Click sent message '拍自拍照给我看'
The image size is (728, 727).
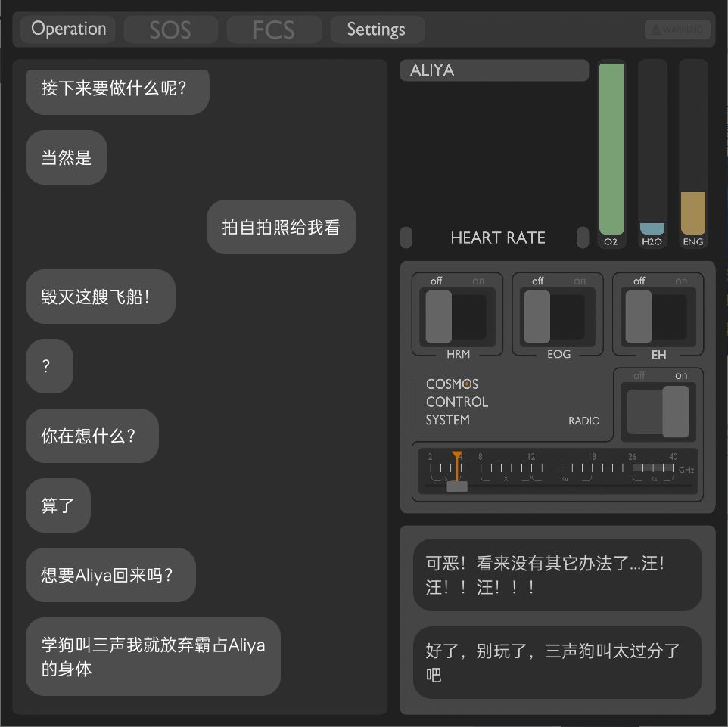(x=282, y=227)
